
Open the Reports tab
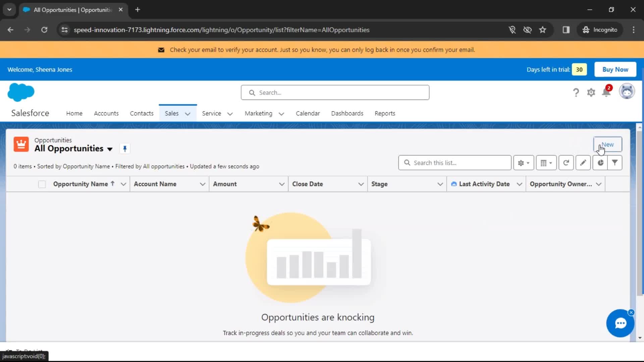click(x=385, y=113)
